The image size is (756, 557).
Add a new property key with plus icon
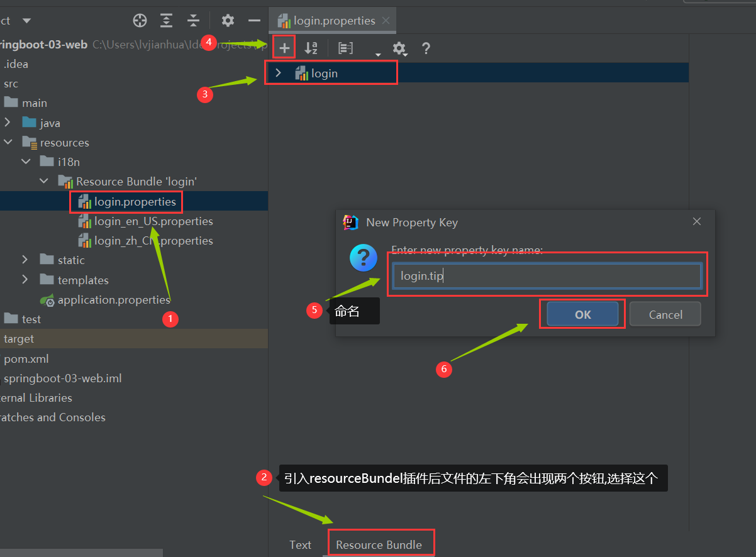point(284,48)
